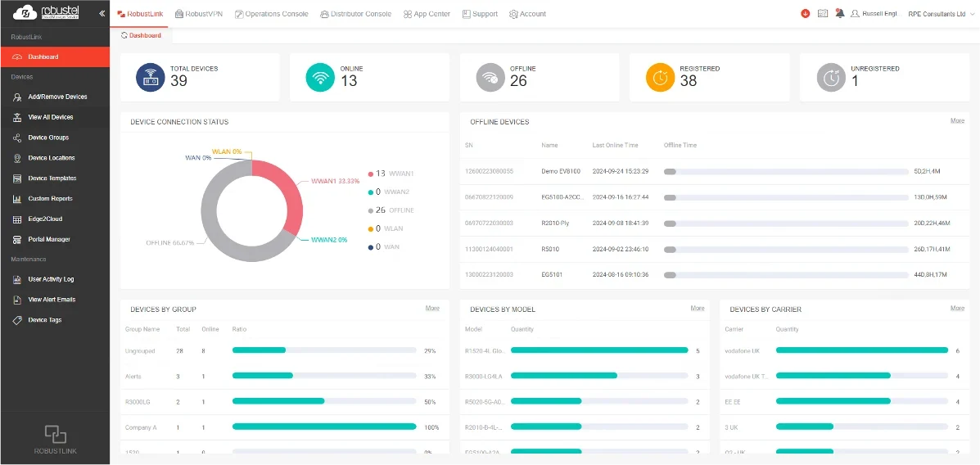Expand RPE Consultants Ltd account dropdown

coord(942,14)
